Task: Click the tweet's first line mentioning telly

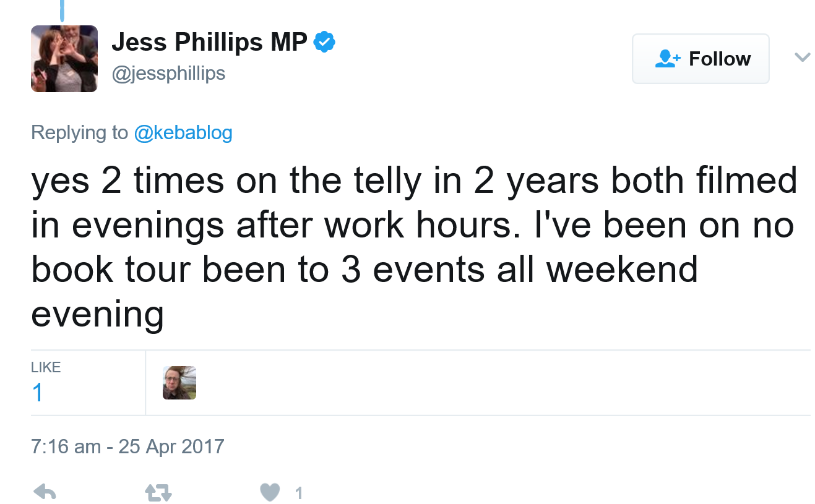Action: coord(413,181)
